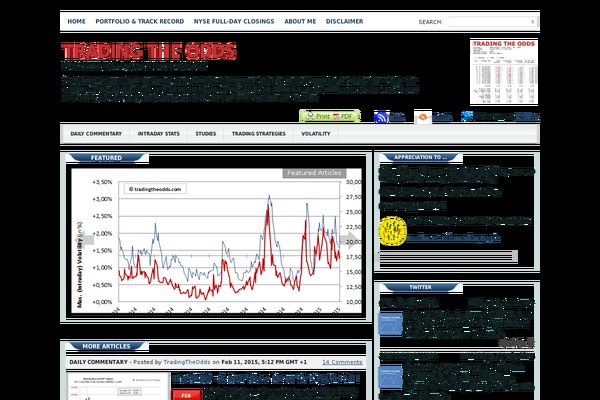Open the Feb 11 article headline
This screenshot has width=600, height=400.
[x=266, y=379]
